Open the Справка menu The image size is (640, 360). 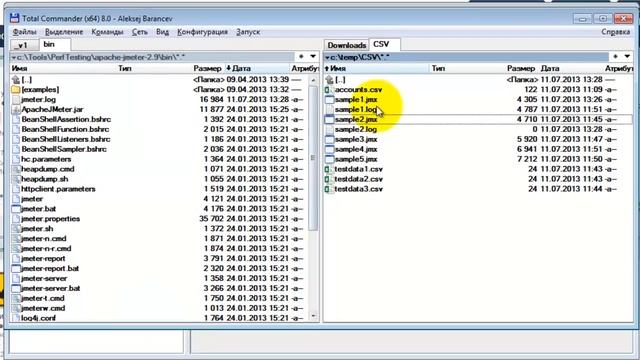(615, 32)
